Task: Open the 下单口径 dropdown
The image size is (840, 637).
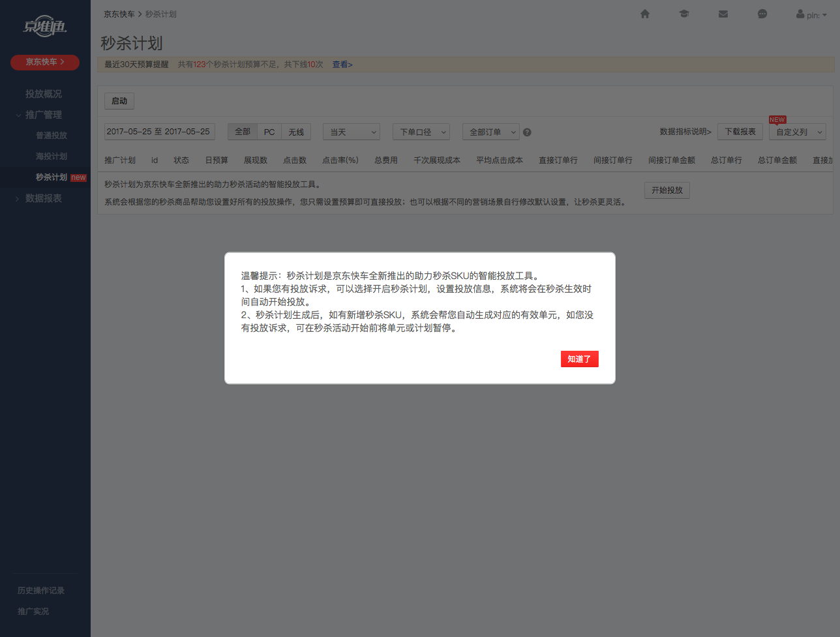Action: tap(421, 132)
